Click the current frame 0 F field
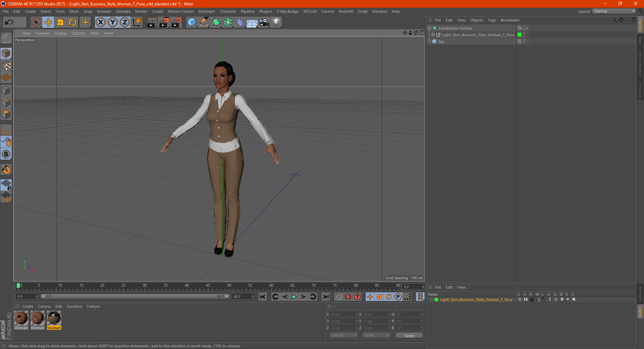 point(27,297)
